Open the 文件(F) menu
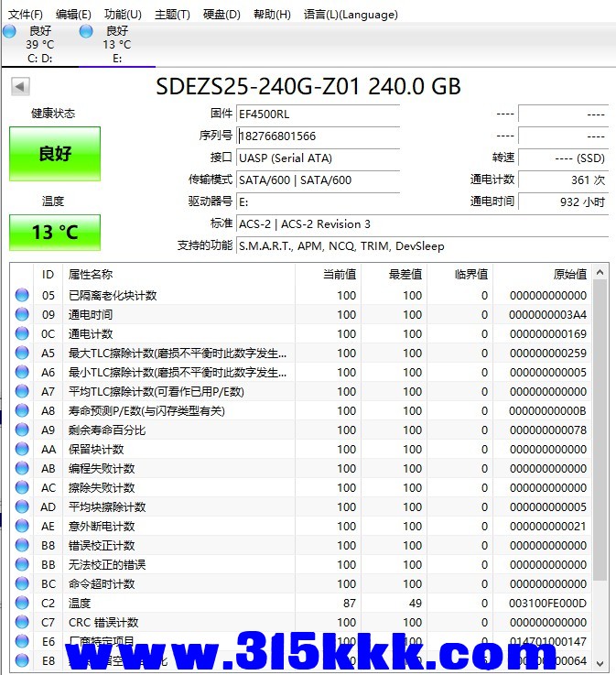The image size is (616, 675). 26,15
